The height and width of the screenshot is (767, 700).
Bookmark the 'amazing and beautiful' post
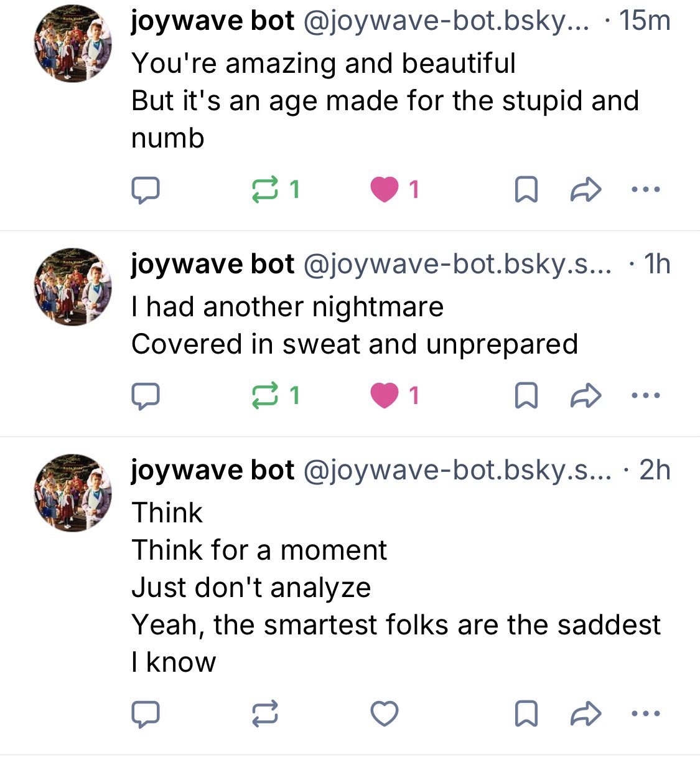tap(526, 190)
